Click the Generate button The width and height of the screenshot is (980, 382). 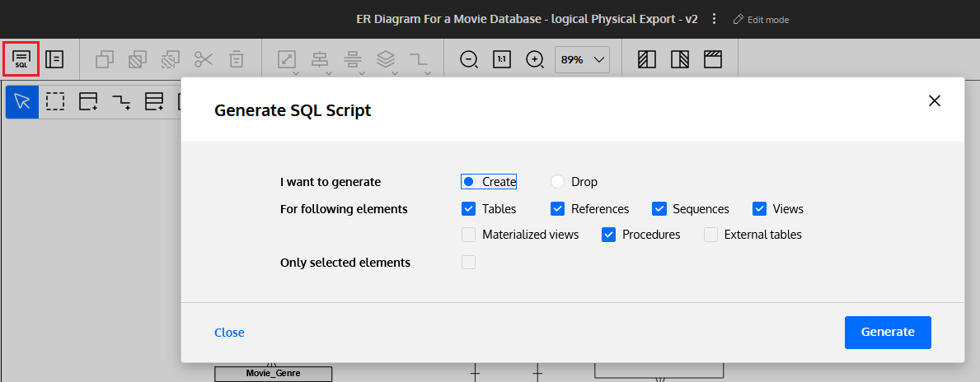(x=888, y=332)
